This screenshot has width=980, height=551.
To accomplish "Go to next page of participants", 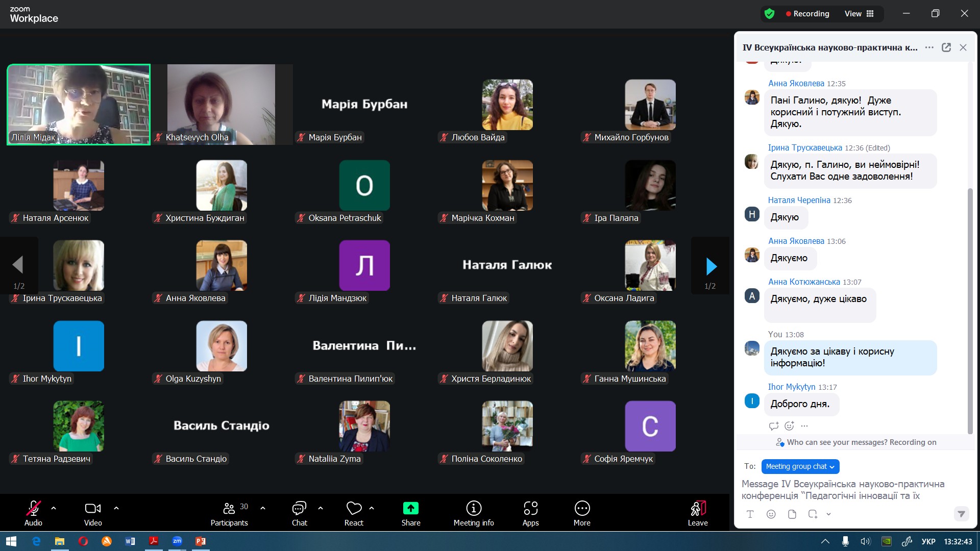I will click(710, 266).
